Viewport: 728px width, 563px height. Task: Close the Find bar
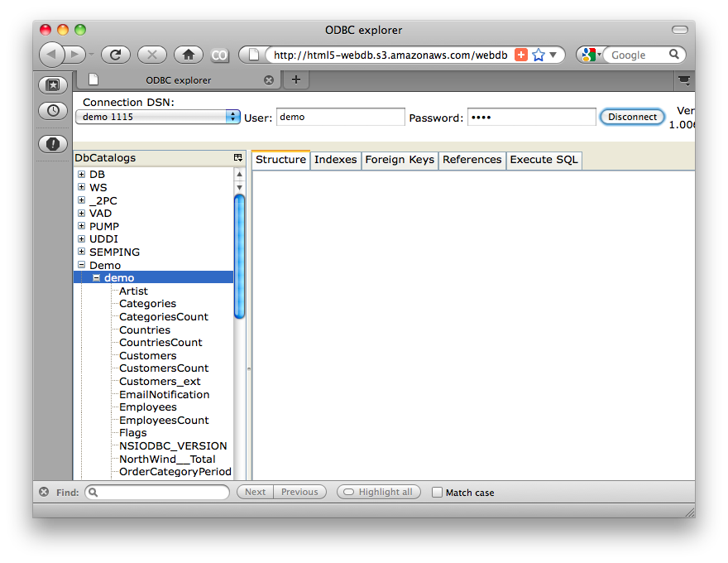click(x=44, y=492)
